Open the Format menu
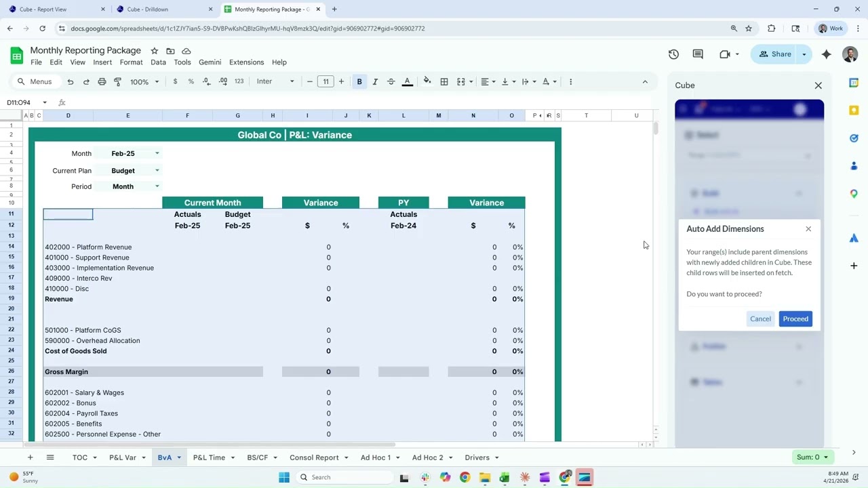 coord(131,62)
